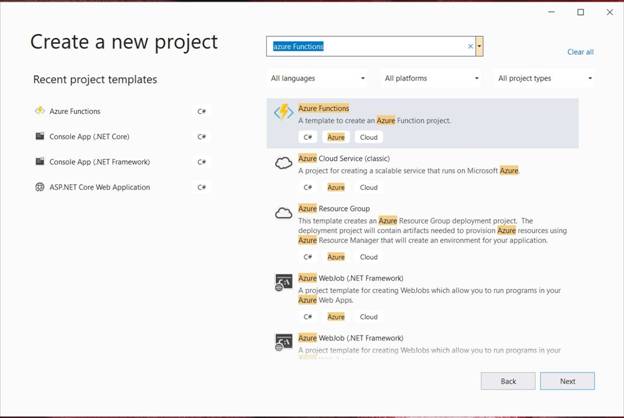Image resolution: width=624 pixels, height=418 pixels.
Task: Open the All languages dropdown
Action: [x=318, y=78]
